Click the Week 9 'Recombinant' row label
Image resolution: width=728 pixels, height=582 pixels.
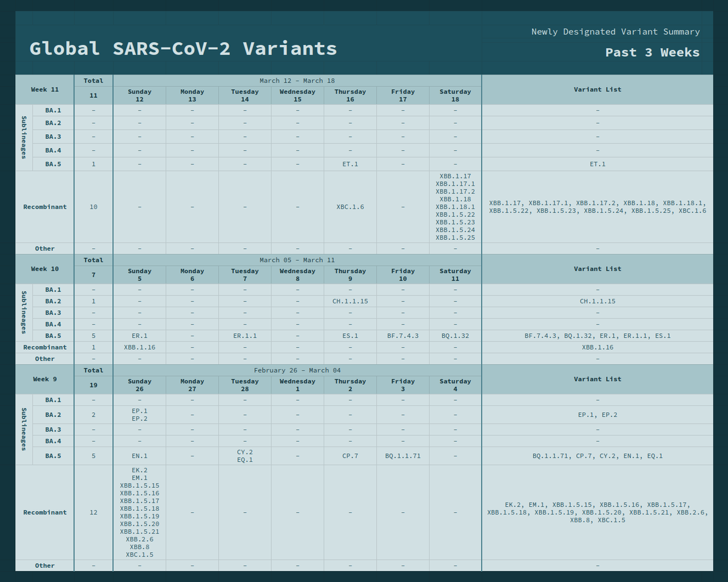click(45, 512)
